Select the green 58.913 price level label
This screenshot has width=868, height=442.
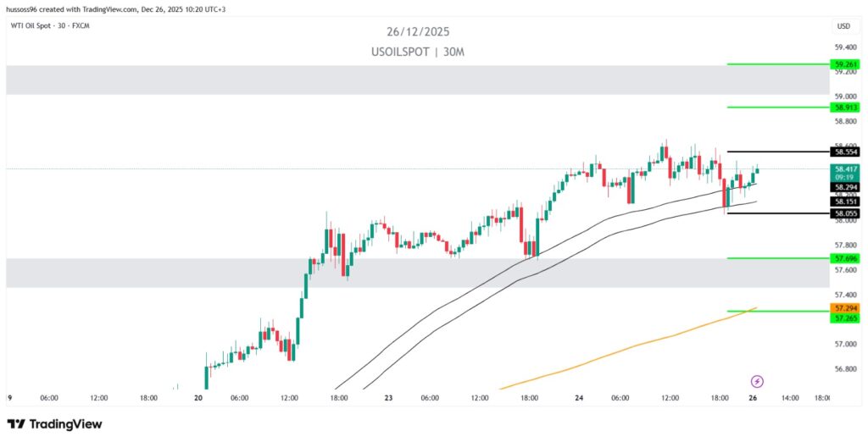tap(845, 108)
